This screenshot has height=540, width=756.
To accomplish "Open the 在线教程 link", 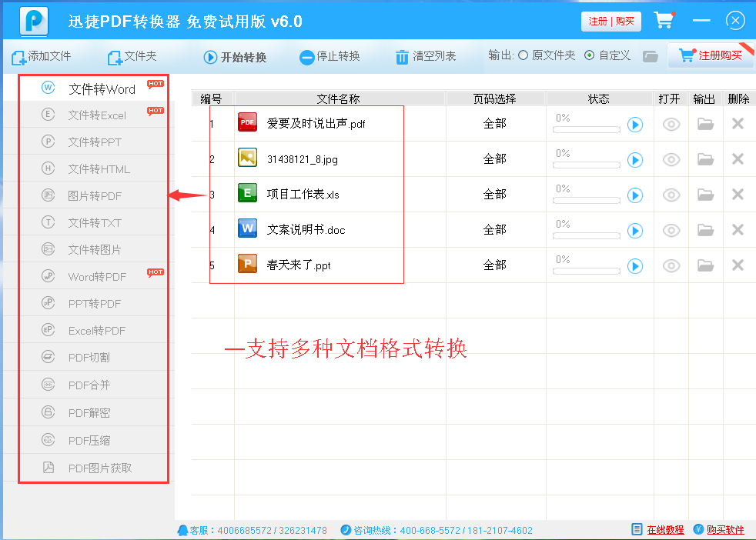I will (665, 530).
